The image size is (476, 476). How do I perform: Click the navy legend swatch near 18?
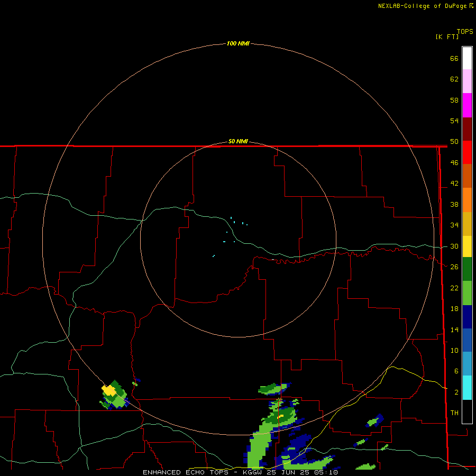tap(467, 317)
